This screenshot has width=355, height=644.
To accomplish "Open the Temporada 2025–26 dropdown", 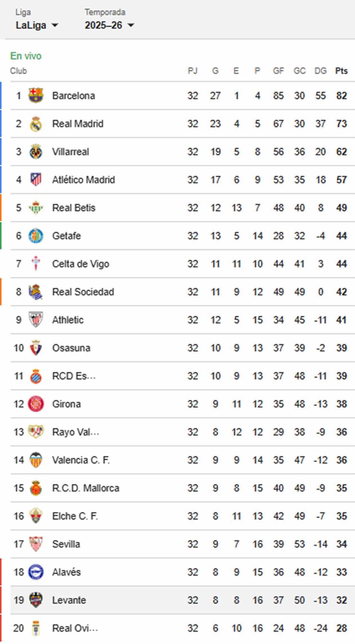I will [x=109, y=25].
